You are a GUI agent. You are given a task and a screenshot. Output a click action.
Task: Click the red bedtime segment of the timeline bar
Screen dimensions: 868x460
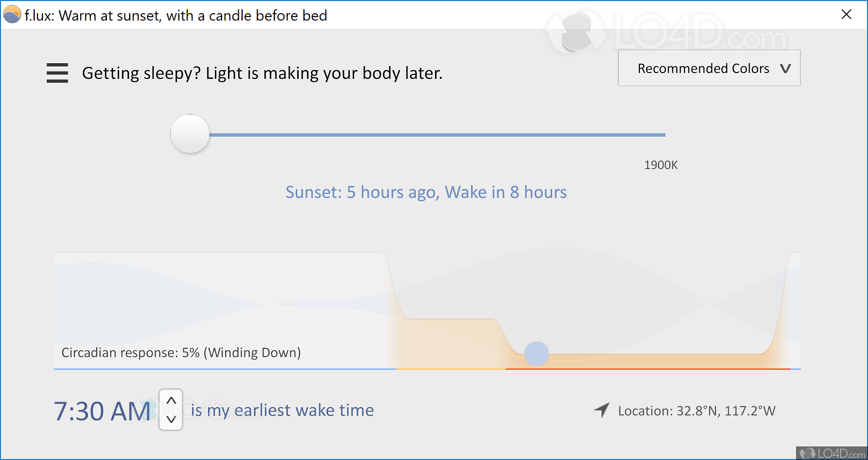[647, 369]
